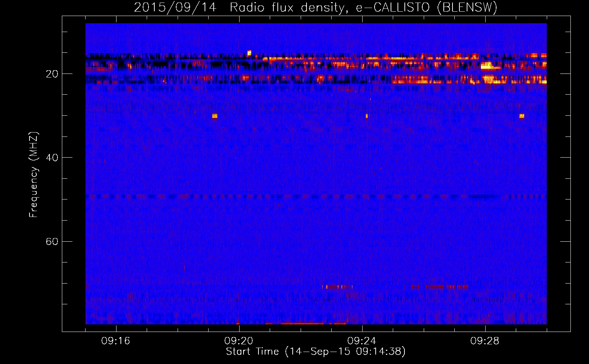
Task: Click the 09:28 time tick label
Action: pyautogui.click(x=485, y=341)
